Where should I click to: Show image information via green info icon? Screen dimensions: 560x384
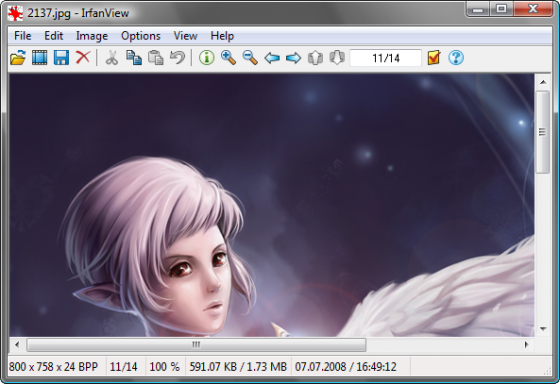(206, 58)
